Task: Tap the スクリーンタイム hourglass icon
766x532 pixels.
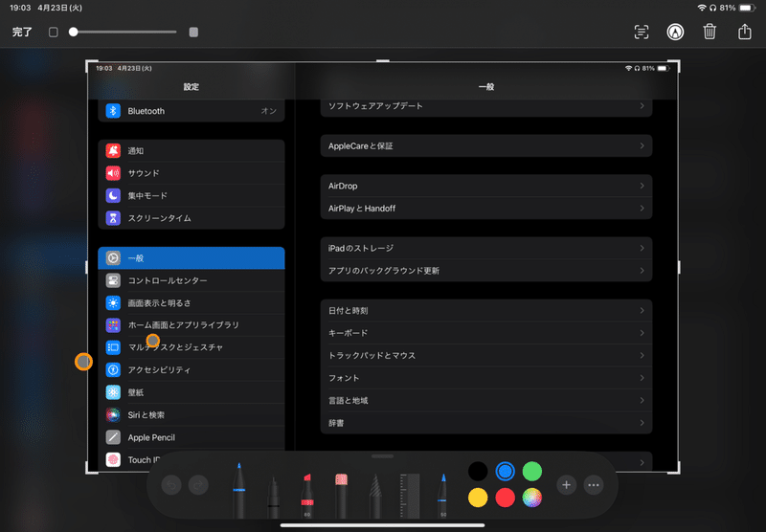Action: (113, 218)
